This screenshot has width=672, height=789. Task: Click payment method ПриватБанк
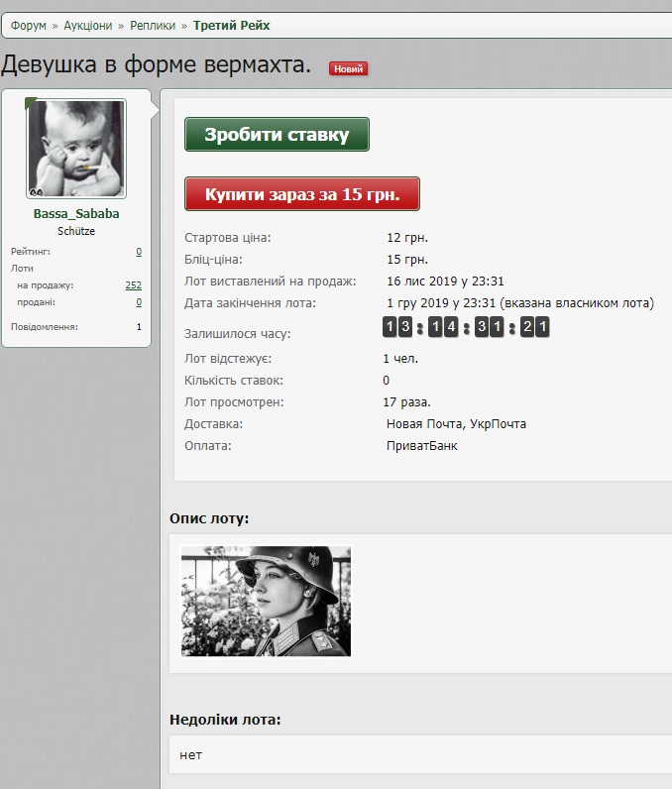coord(422,446)
